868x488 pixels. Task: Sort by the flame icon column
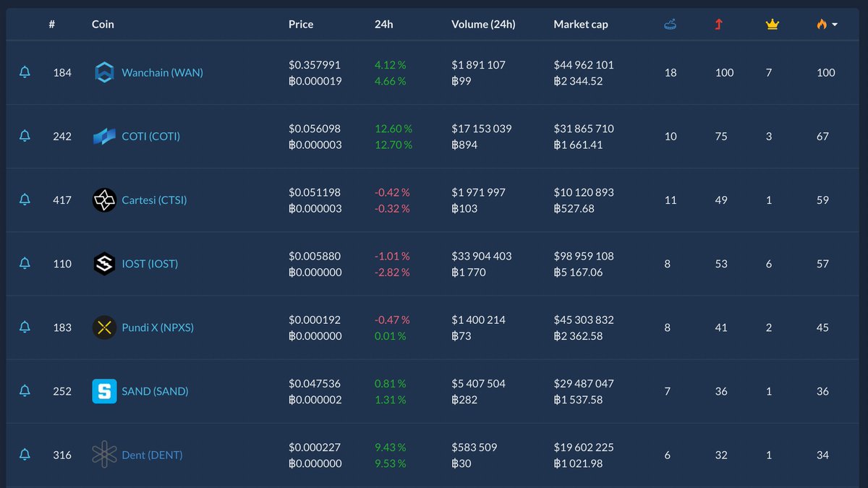[x=821, y=24]
